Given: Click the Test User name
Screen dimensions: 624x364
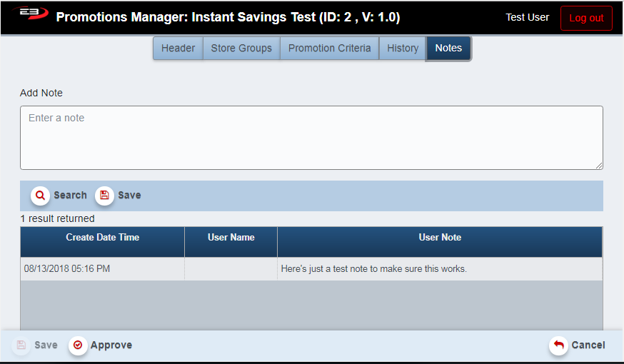Looking at the screenshot, I should tap(527, 18).
